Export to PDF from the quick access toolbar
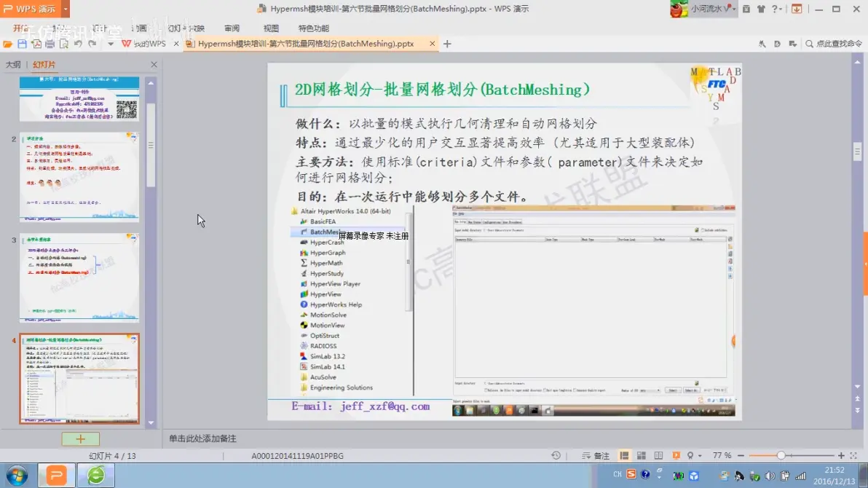 click(36, 44)
